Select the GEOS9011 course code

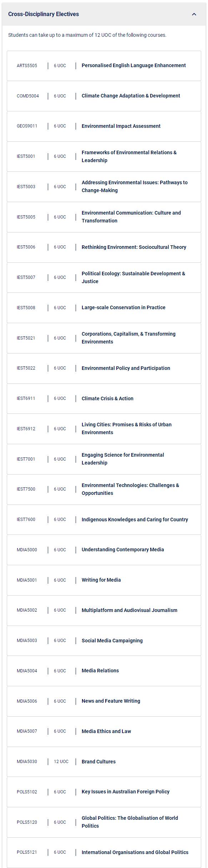27,126
